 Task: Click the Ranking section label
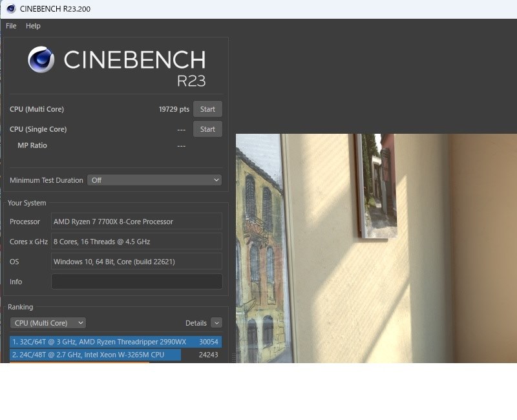pos(21,307)
